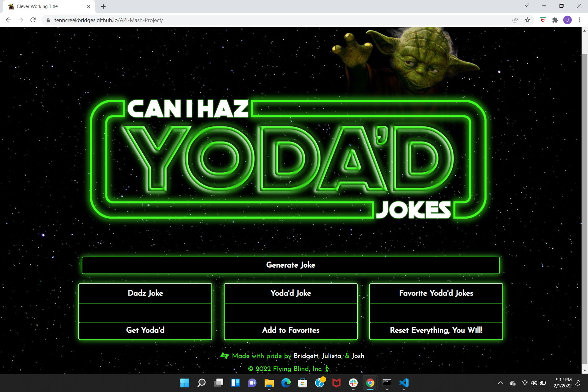Screen dimensions: 588x392
Task: Open the tab search chevron dropdown
Action: coord(526,6)
